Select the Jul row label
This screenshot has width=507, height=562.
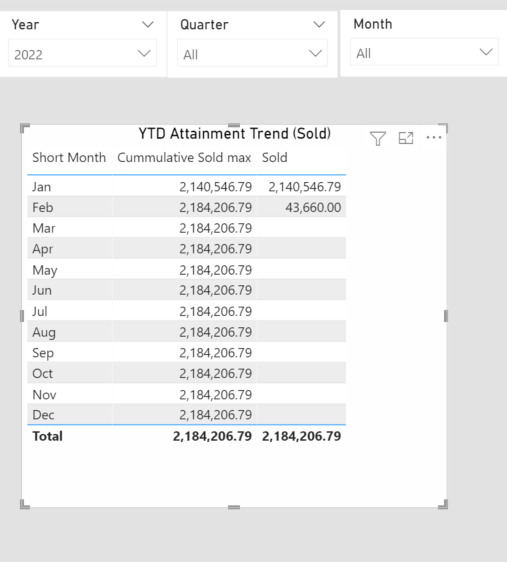click(39, 311)
